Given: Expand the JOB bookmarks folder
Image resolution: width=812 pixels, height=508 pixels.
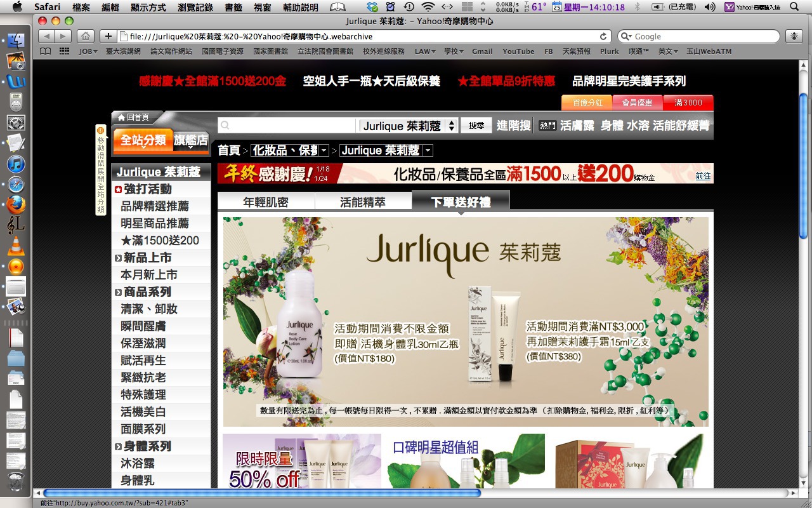Looking at the screenshot, I should pyautogui.click(x=88, y=51).
